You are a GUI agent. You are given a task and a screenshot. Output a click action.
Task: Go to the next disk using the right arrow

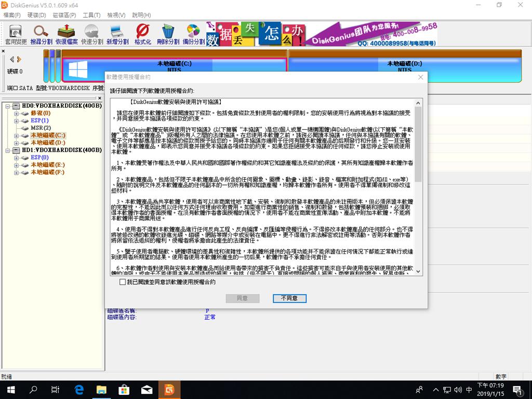[19, 59]
